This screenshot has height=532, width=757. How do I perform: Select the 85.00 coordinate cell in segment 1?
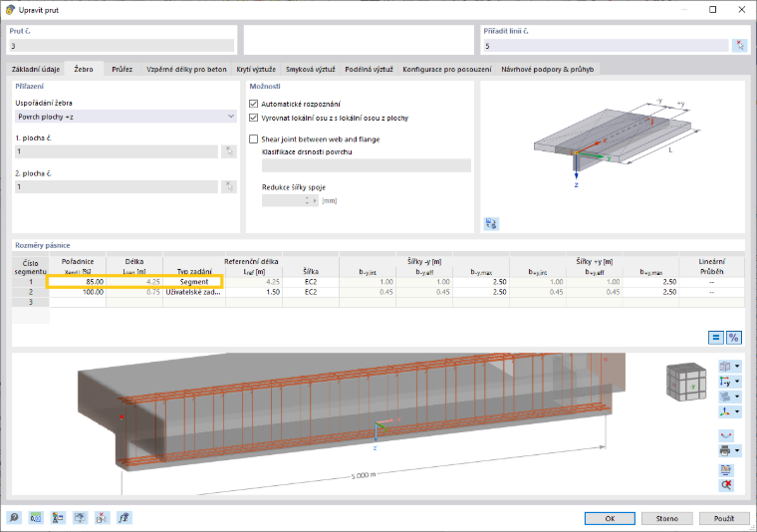(x=78, y=282)
